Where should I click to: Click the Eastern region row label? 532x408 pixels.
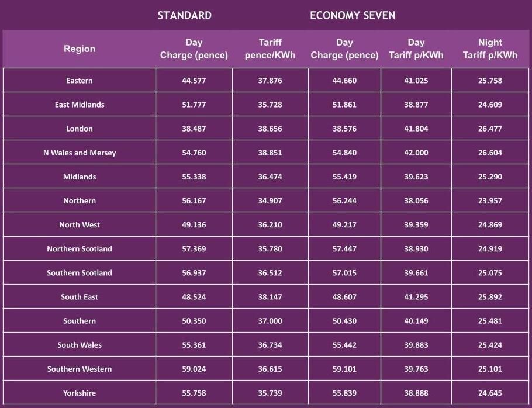(x=80, y=81)
